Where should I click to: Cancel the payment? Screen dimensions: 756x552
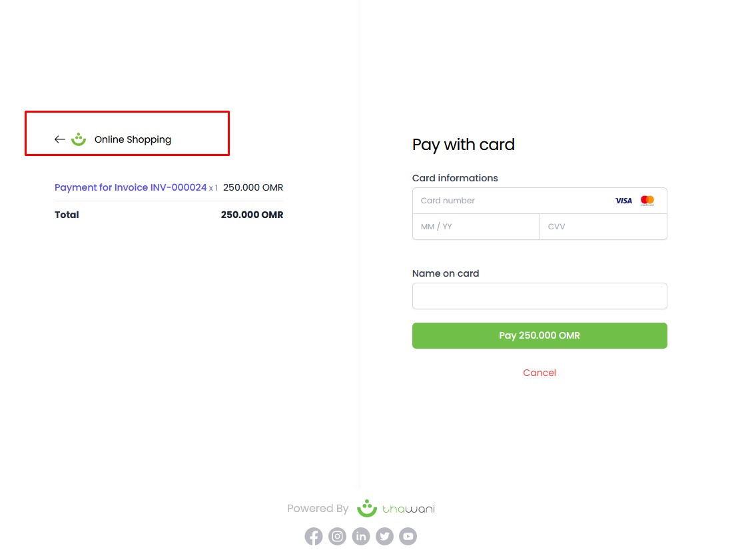pyautogui.click(x=540, y=373)
